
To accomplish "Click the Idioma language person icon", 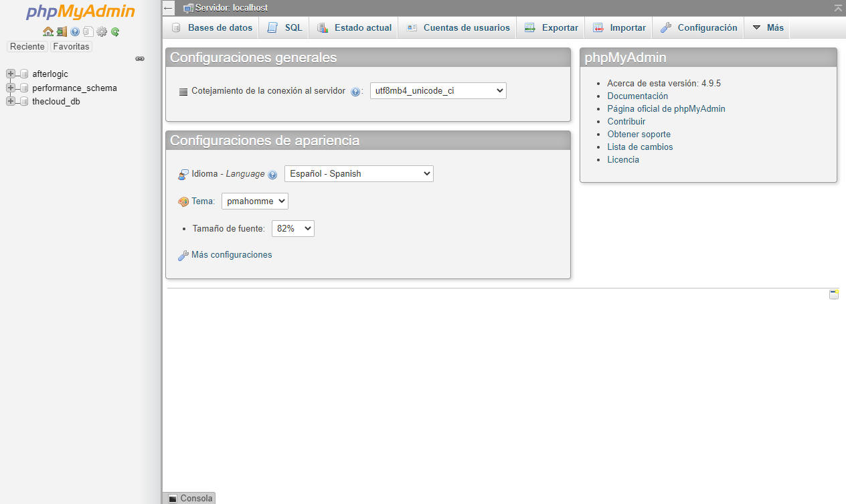I will [x=183, y=174].
